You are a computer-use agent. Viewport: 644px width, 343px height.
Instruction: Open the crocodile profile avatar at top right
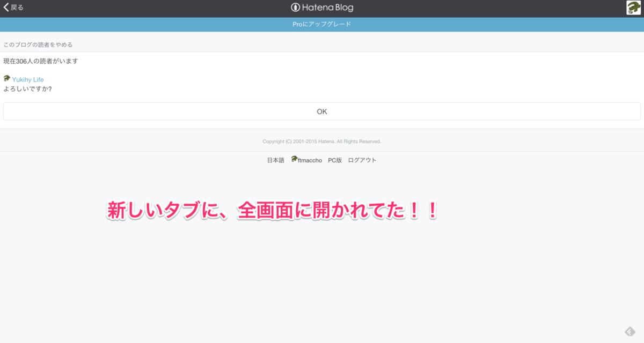633,8
